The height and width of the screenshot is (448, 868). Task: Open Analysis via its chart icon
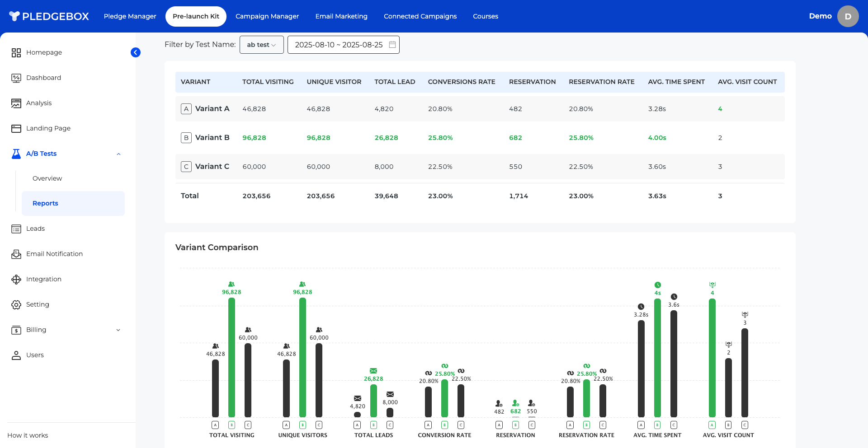pos(16,103)
